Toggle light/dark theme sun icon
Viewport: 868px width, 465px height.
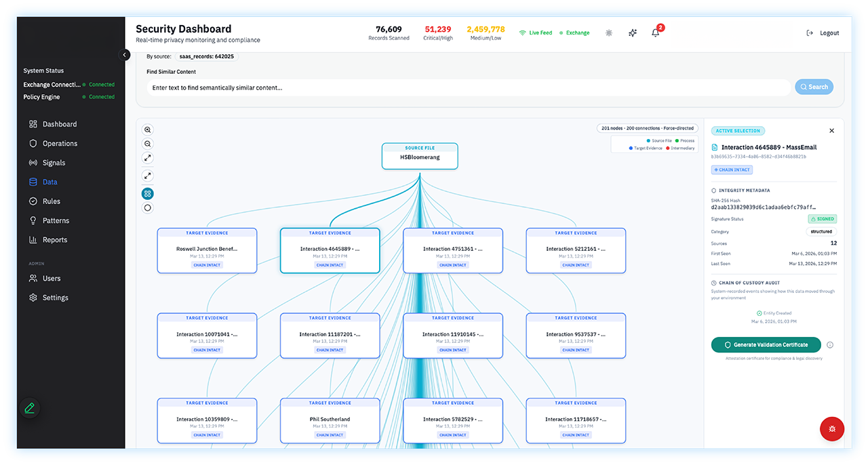pos(609,33)
